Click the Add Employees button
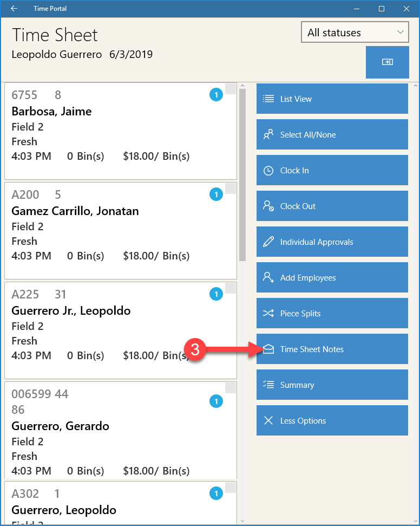 click(332, 277)
